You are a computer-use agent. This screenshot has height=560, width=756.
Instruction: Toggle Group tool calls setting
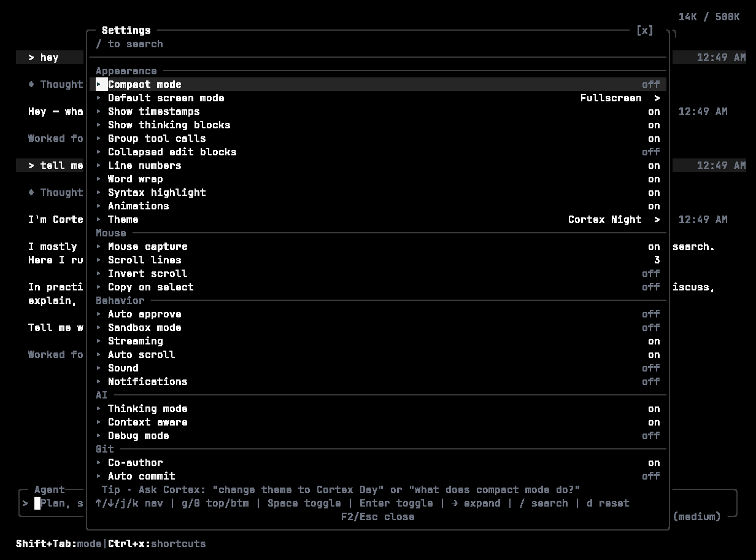378,138
